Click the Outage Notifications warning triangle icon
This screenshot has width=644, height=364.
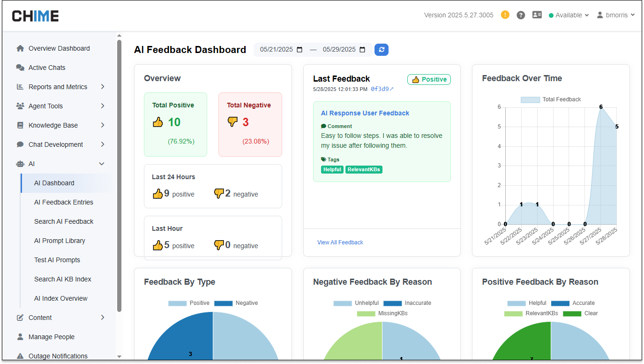tap(20, 356)
